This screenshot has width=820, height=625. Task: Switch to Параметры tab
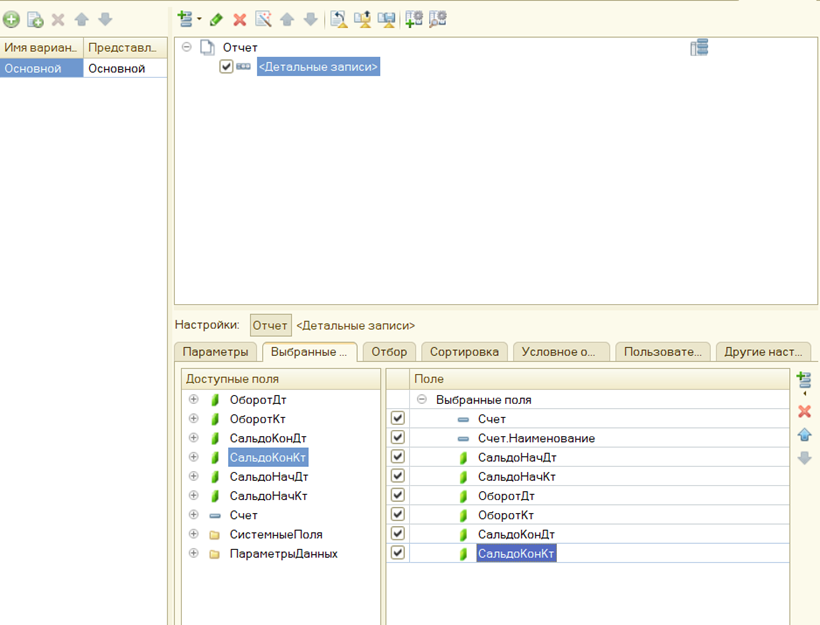click(215, 352)
